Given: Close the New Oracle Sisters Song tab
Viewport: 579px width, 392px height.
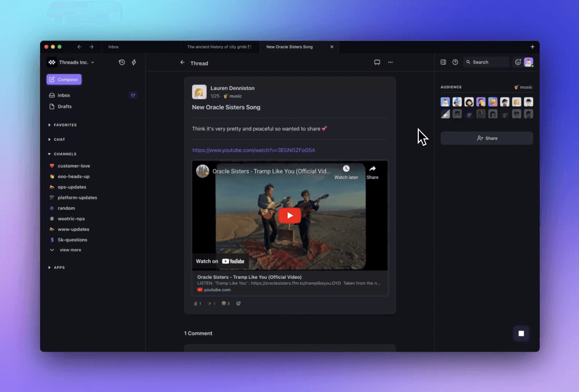Looking at the screenshot, I should pos(332,47).
